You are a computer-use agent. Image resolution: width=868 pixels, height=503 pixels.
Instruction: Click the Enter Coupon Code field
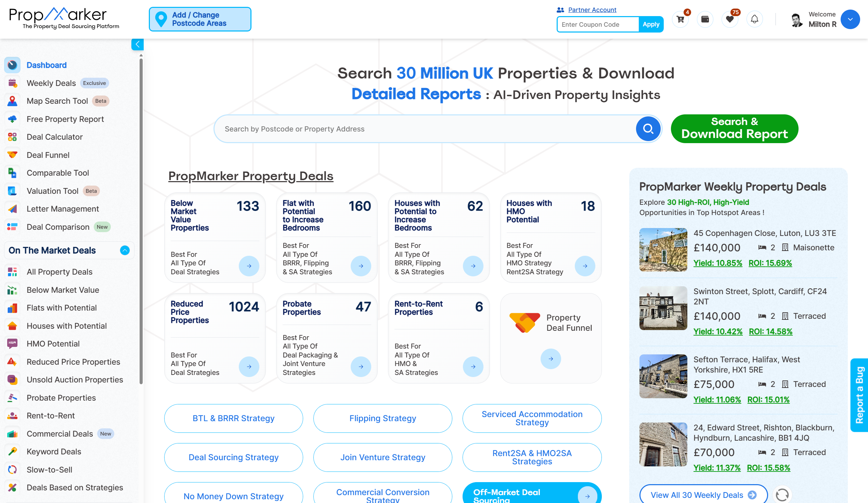[598, 24]
